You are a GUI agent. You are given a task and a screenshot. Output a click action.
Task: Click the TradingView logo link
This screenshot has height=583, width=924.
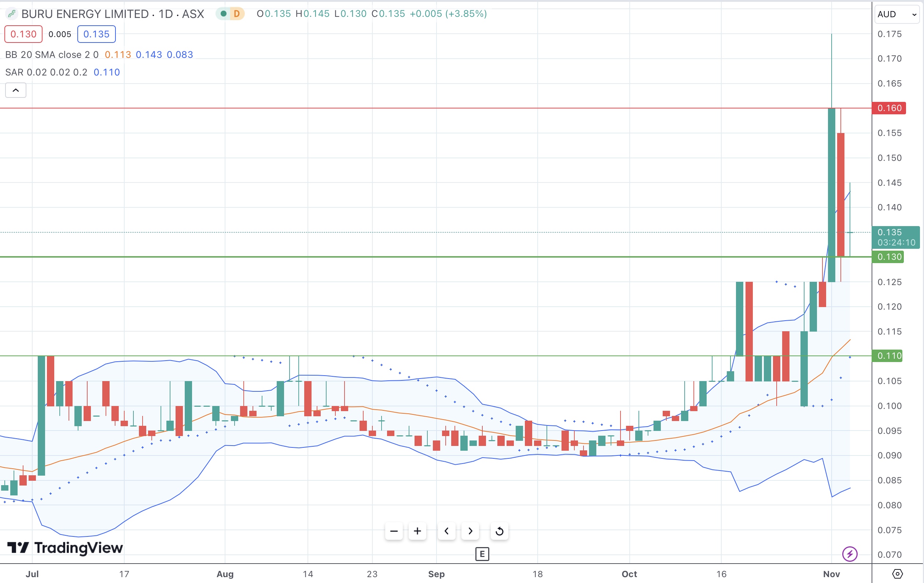(65, 548)
